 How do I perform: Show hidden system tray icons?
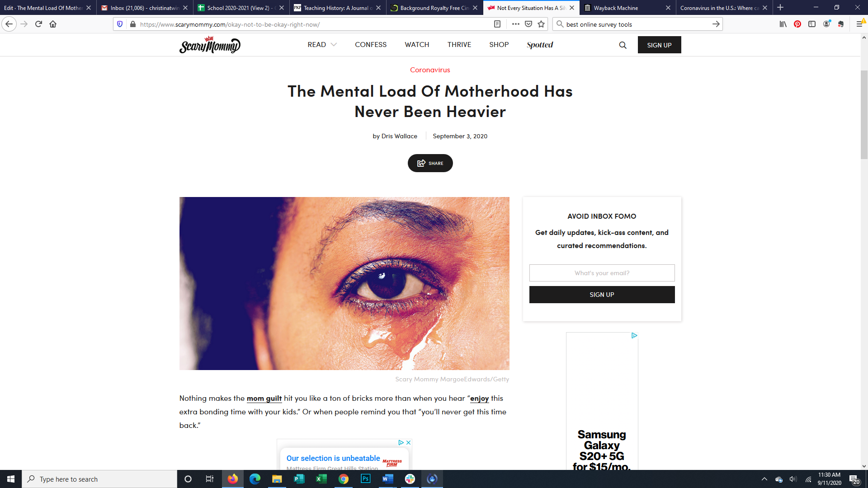coord(764,479)
